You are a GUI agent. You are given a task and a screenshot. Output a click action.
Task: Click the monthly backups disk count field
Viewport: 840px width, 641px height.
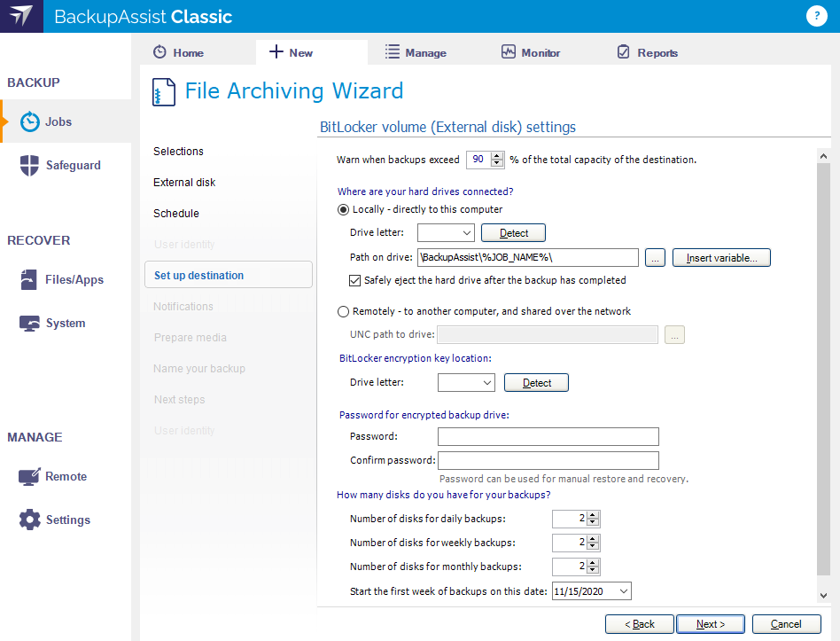pyautogui.click(x=570, y=567)
